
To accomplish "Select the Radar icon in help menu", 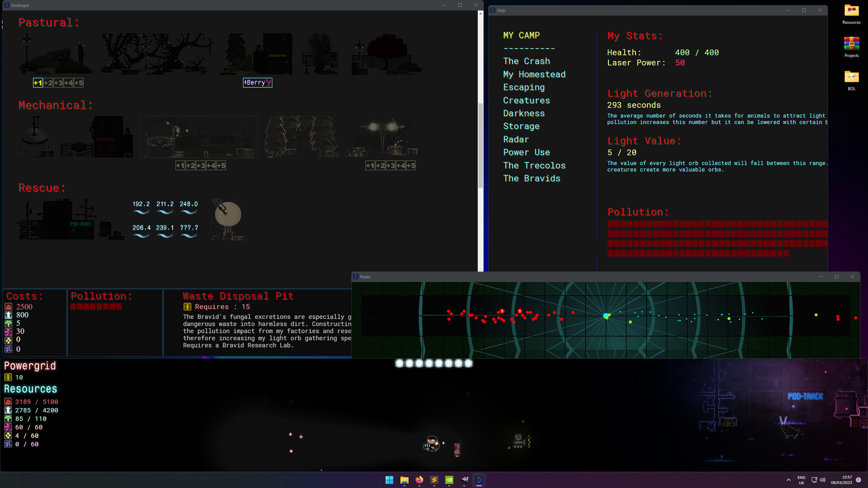I will [x=515, y=138].
